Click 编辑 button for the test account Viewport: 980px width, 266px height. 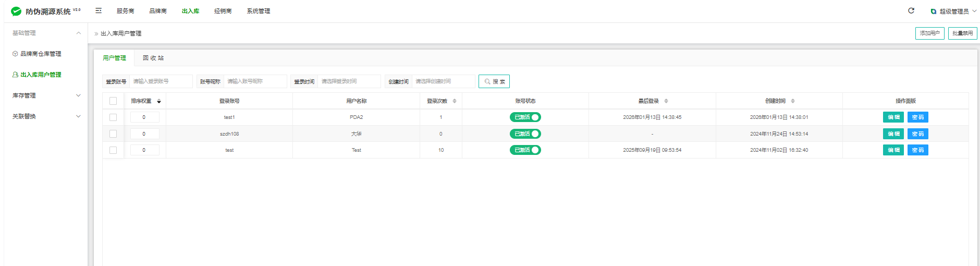[x=893, y=150]
